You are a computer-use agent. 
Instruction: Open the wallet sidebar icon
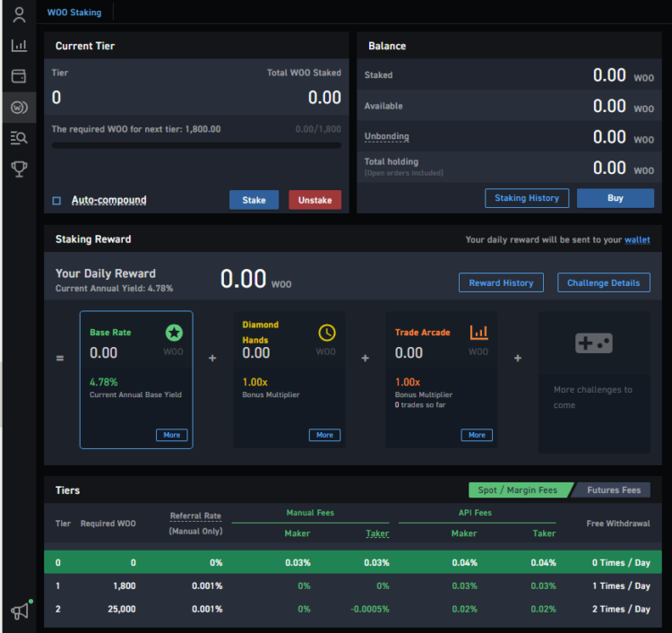point(19,76)
